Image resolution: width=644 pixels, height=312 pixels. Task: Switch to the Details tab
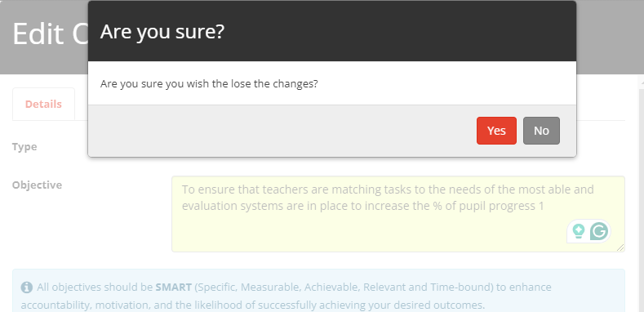point(43,104)
